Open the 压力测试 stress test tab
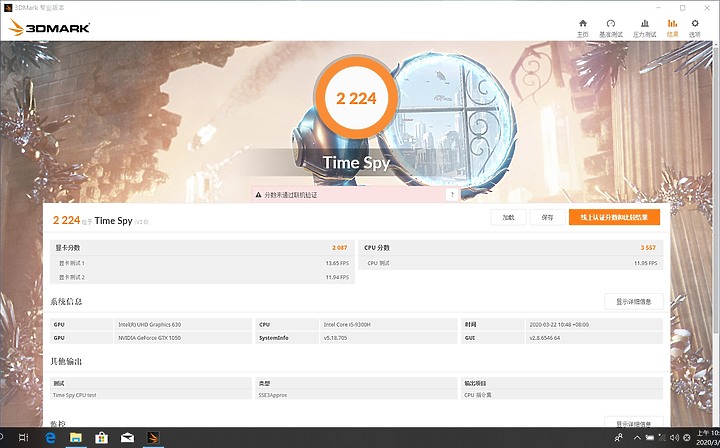This screenshot has height=448, width=720. click(644, 28)
